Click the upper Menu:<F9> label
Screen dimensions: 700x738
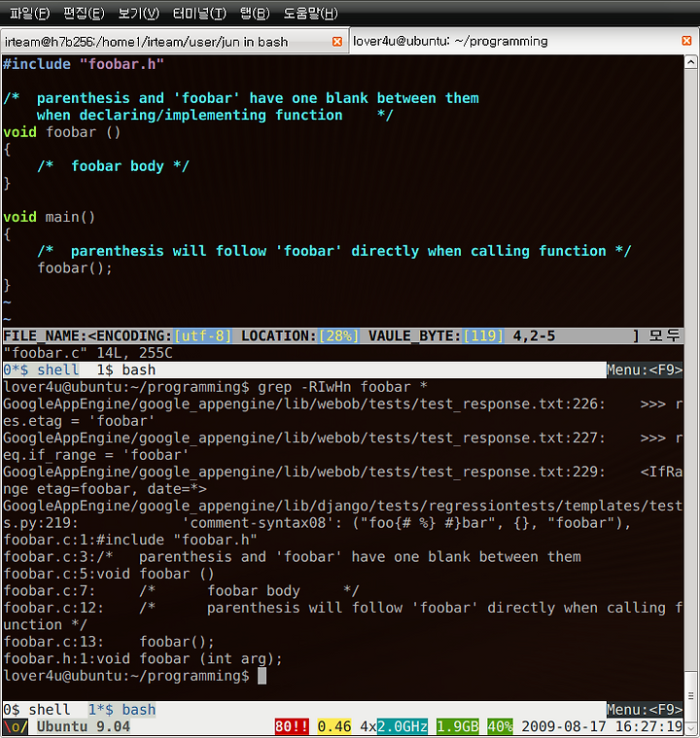click(645, 369)
